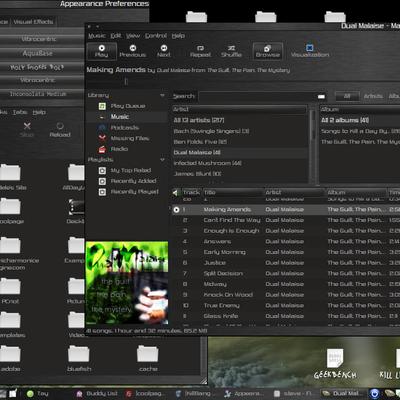
Task: Toggle Visualization display
Action: click(x=310, y=51)
